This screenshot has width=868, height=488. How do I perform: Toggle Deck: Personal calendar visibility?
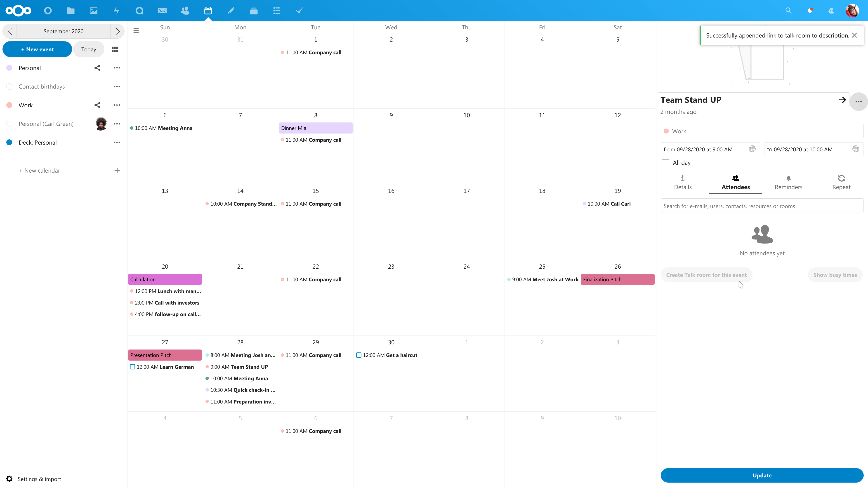point(9,143)
